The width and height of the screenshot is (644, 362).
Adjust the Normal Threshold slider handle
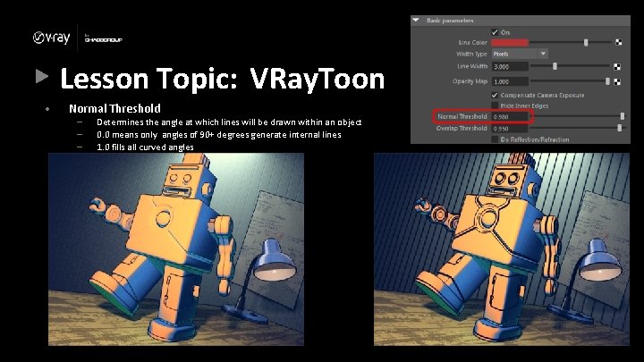pos(623,116)
